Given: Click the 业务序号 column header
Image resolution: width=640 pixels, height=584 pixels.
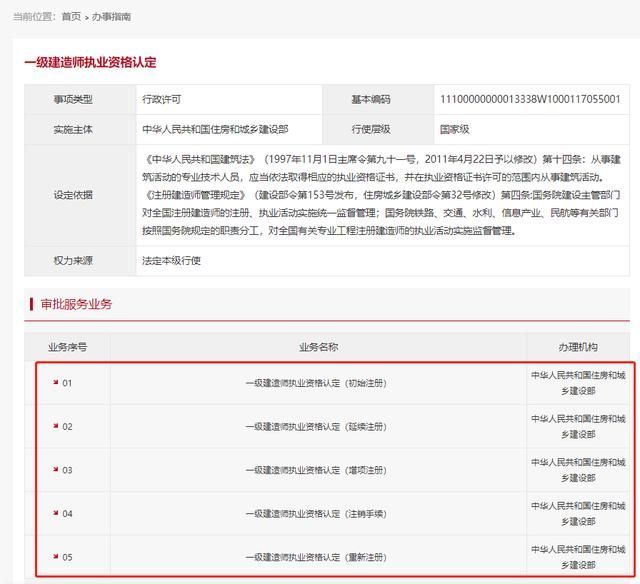Looking at the screenshot, I should point(67,347).
